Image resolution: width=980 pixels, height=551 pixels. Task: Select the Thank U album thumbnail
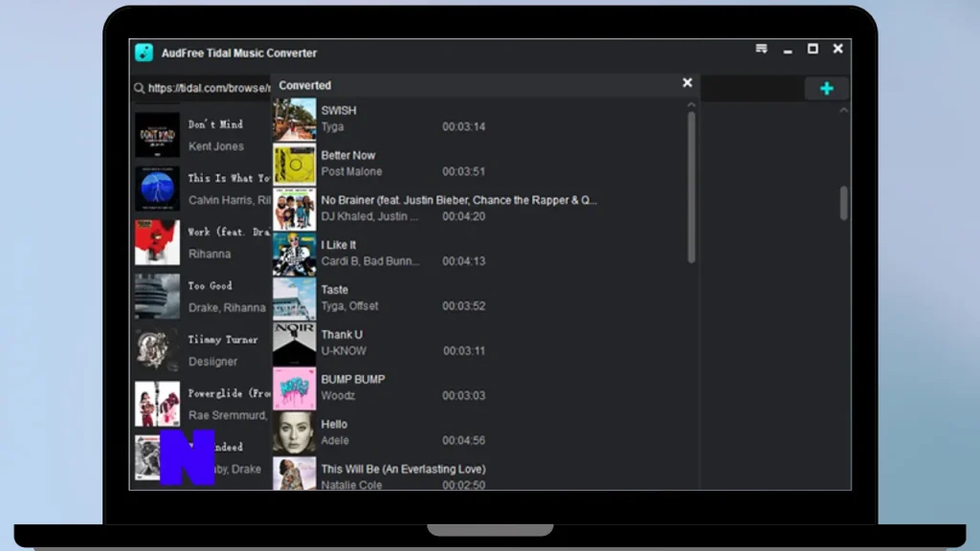(x=295, y=343)
